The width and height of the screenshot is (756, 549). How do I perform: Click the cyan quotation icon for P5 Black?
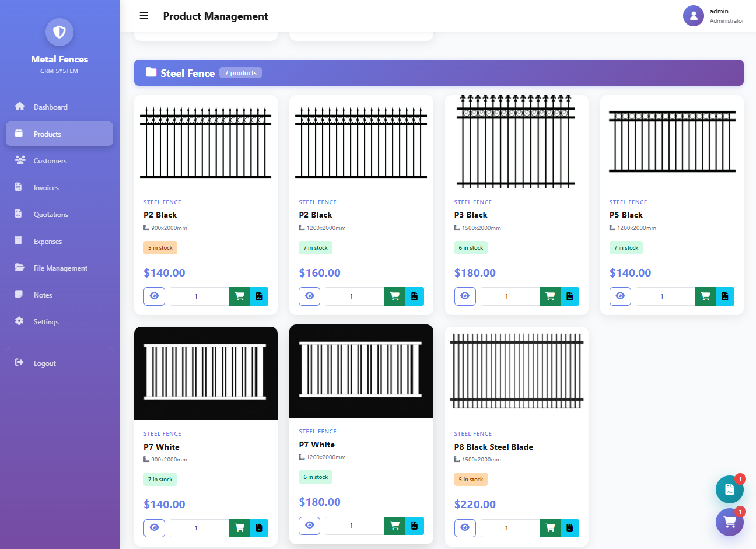(725, 296)
